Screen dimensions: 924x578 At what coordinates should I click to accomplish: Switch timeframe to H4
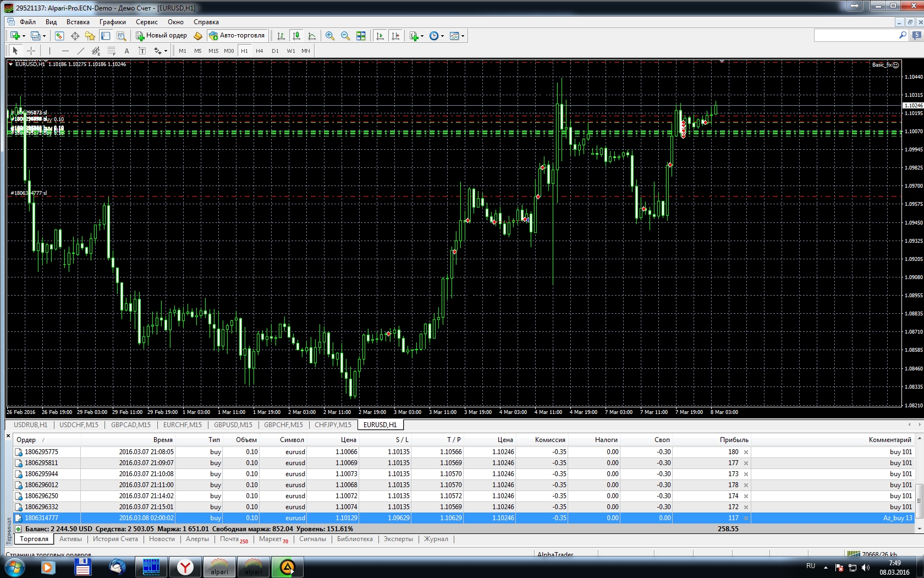coord(260,51)
